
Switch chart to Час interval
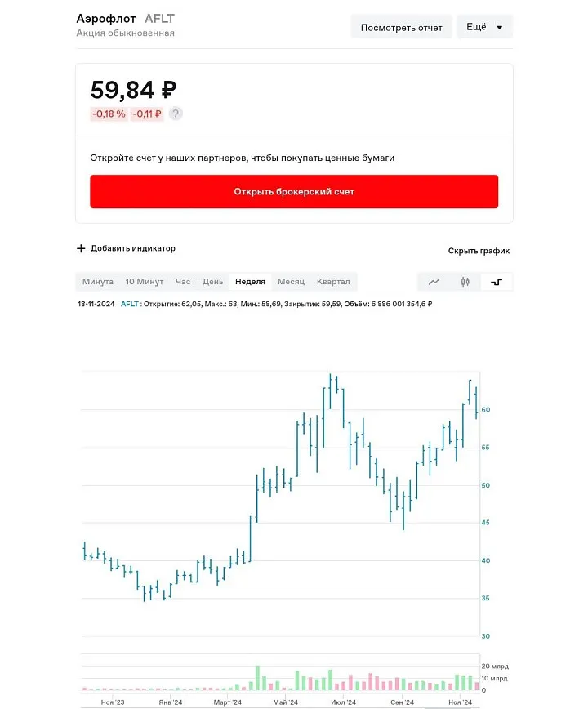pyautogui.click(x=183, y=282)
